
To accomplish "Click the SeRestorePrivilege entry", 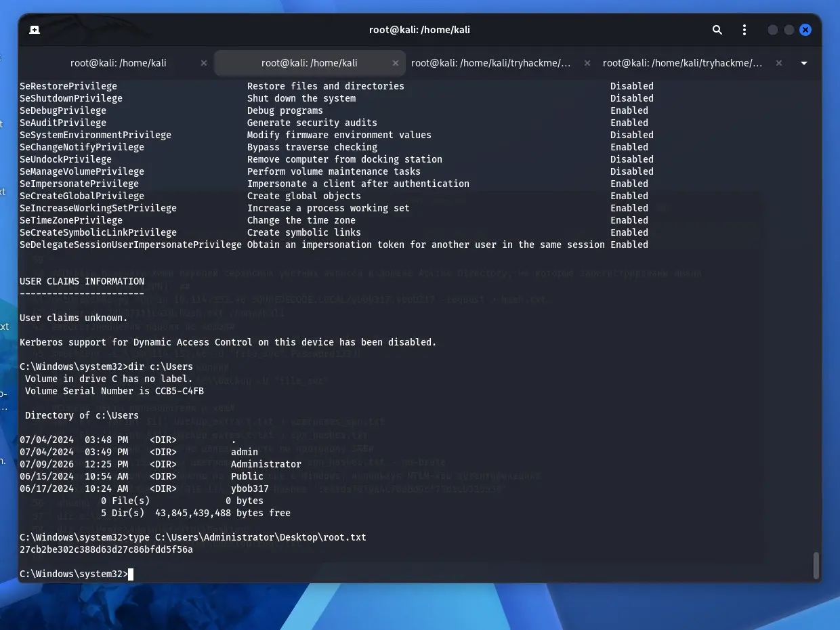I will (68, 86).
